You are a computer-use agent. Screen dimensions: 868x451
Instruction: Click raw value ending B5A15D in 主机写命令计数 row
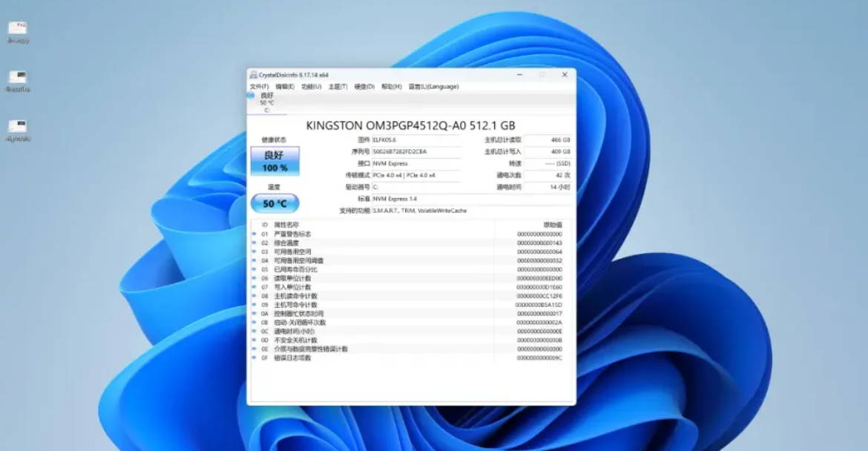539,305
